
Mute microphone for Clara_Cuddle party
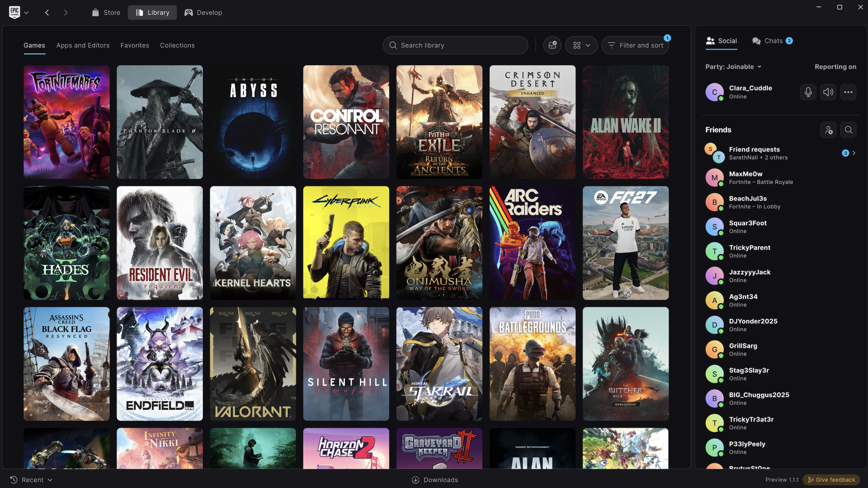point(808,92)
